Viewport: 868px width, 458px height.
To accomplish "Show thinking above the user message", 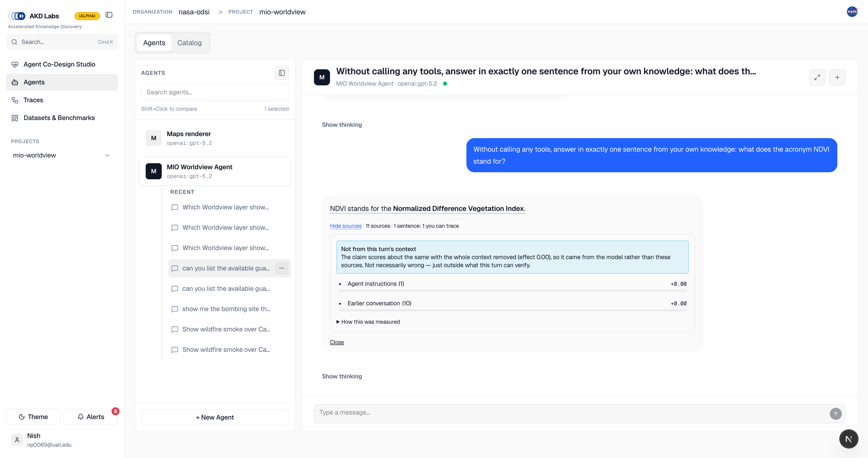I will (x=342, y=125).
